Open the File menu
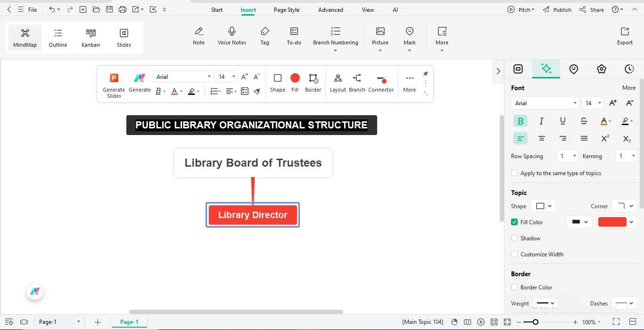The width and height of the screenshot is (644, 330). click(x=33, y=9)
